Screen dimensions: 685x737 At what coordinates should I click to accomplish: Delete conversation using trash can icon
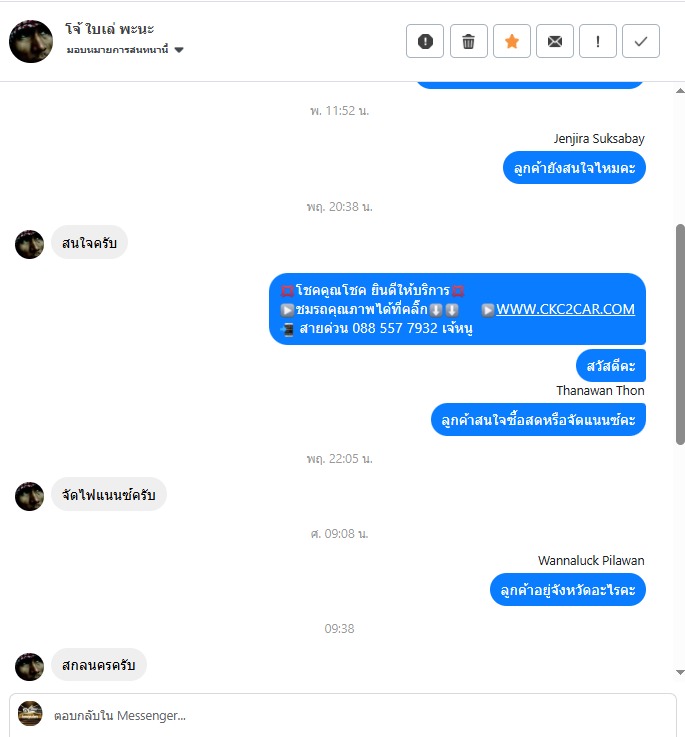click(468, 41)
